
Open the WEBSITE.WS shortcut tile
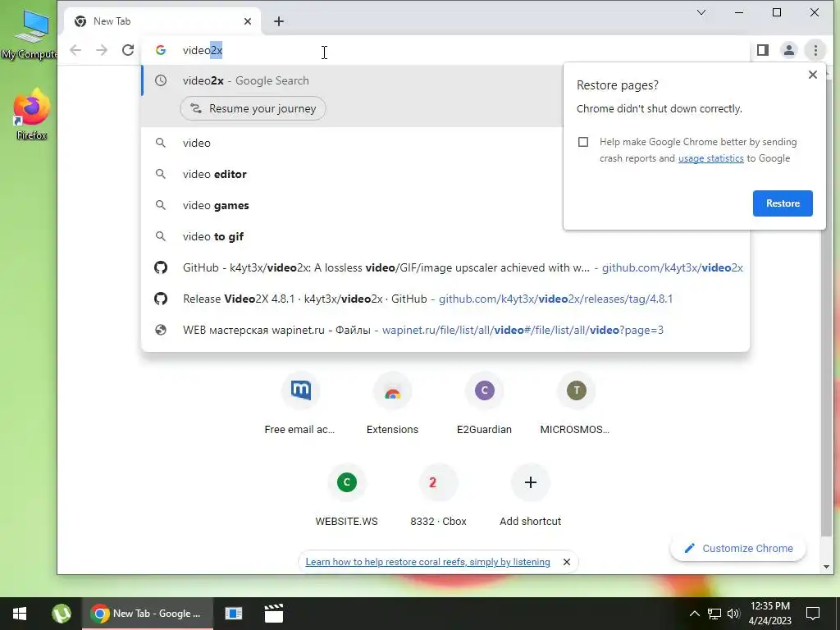(347, 496)
